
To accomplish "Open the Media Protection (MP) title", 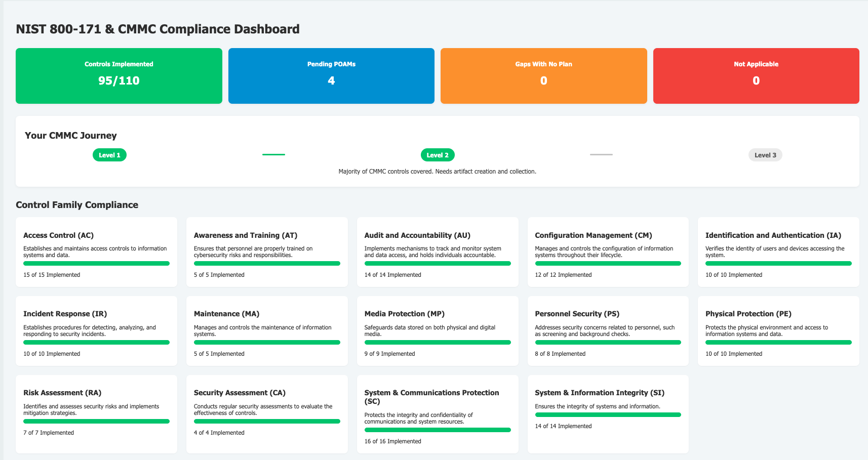I will [405, 314].
